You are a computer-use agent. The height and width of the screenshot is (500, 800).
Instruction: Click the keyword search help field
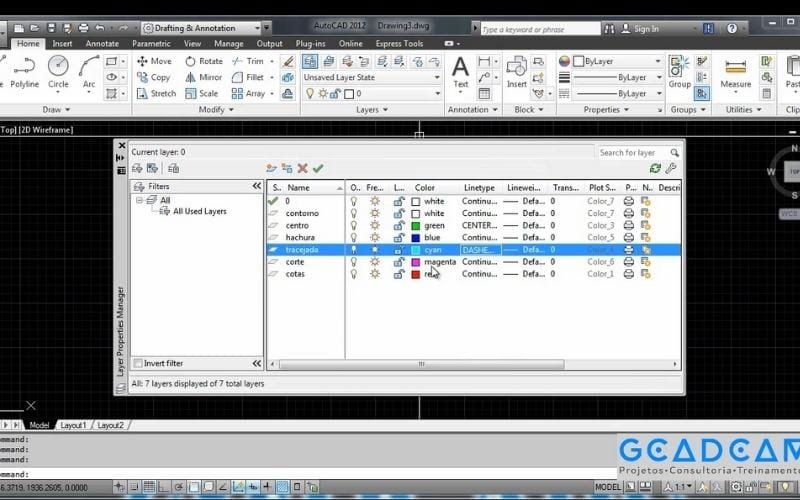(541, 29)
